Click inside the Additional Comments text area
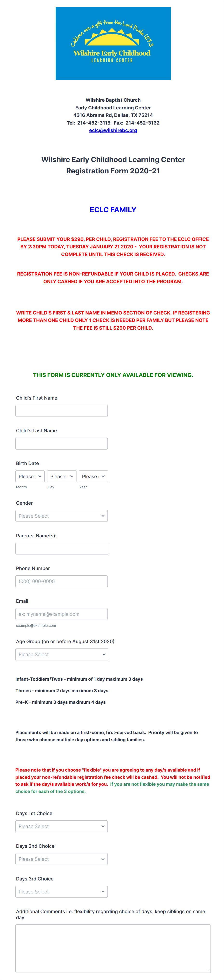 tap(113, 948)
